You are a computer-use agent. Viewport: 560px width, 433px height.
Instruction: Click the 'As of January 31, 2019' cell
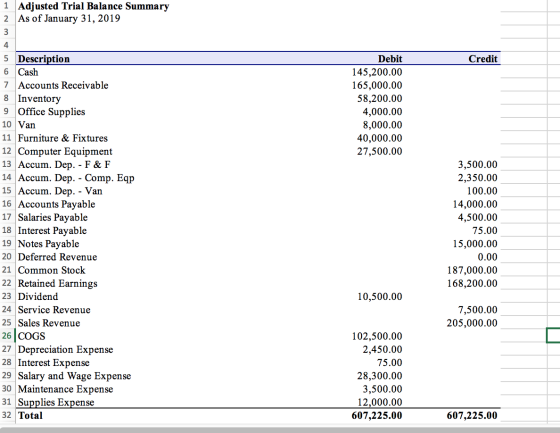coord(69,18)
